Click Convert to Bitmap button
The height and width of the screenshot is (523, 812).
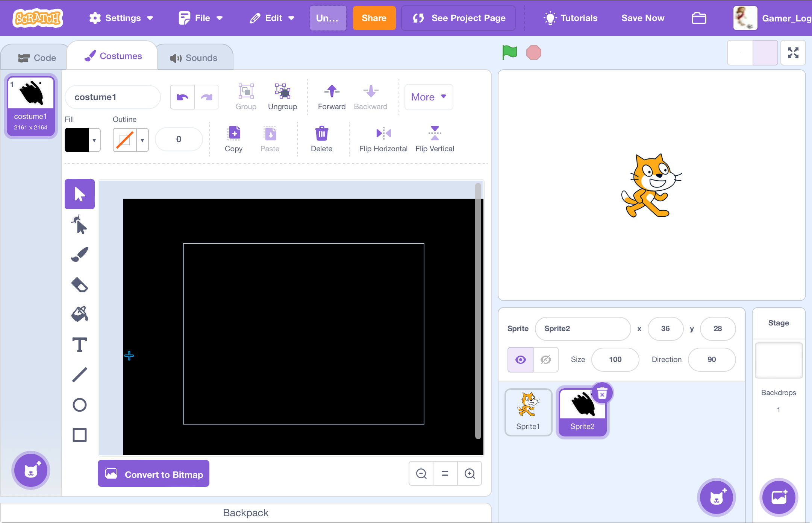pyautogui.click(x=154, y=474)
